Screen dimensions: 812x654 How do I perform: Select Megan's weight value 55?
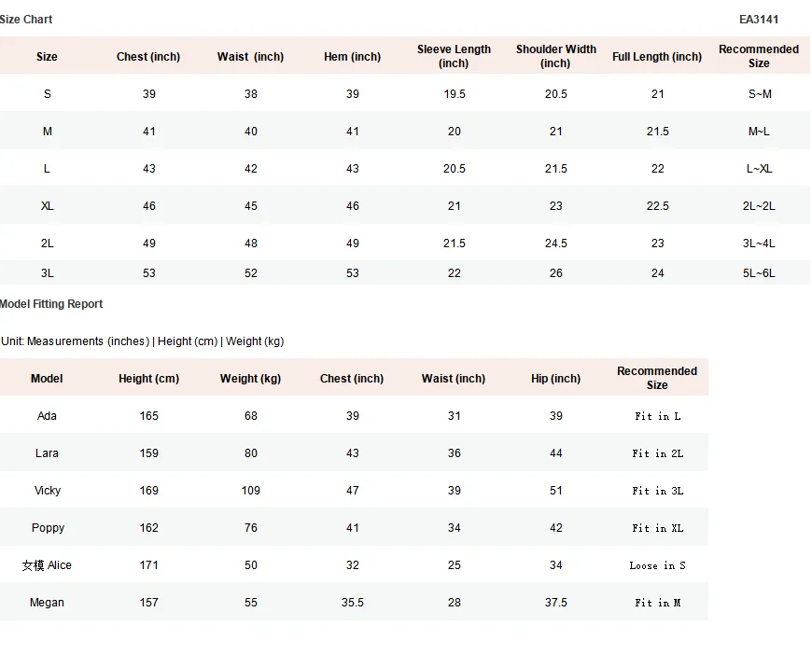click(x=251, y=602)
